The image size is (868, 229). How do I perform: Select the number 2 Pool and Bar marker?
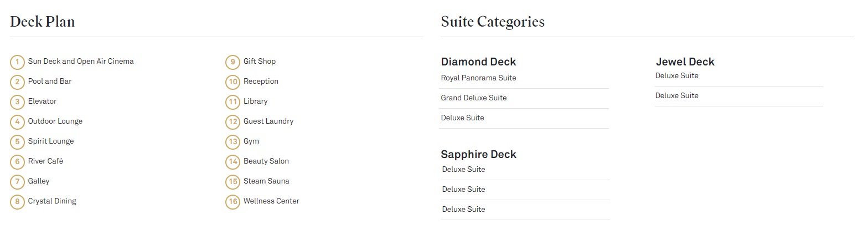(17, 82)
